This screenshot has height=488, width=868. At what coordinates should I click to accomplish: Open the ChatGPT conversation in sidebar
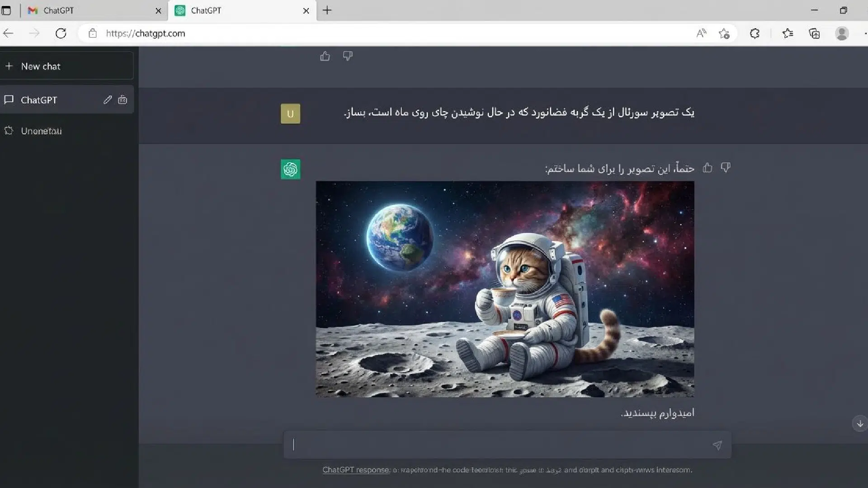39,100
